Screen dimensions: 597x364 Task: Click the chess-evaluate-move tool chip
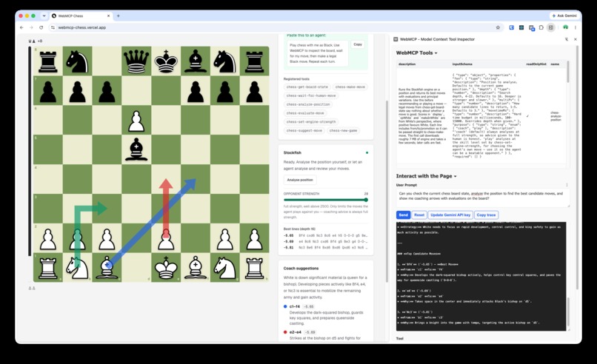tap(305, 113)
